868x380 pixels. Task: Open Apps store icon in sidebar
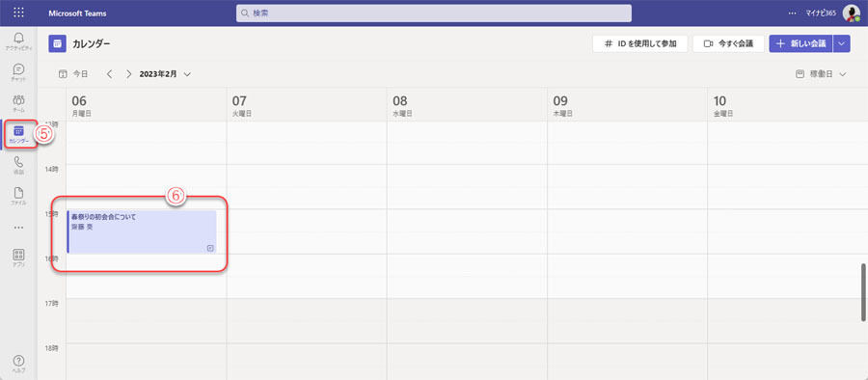pos(19,258)
